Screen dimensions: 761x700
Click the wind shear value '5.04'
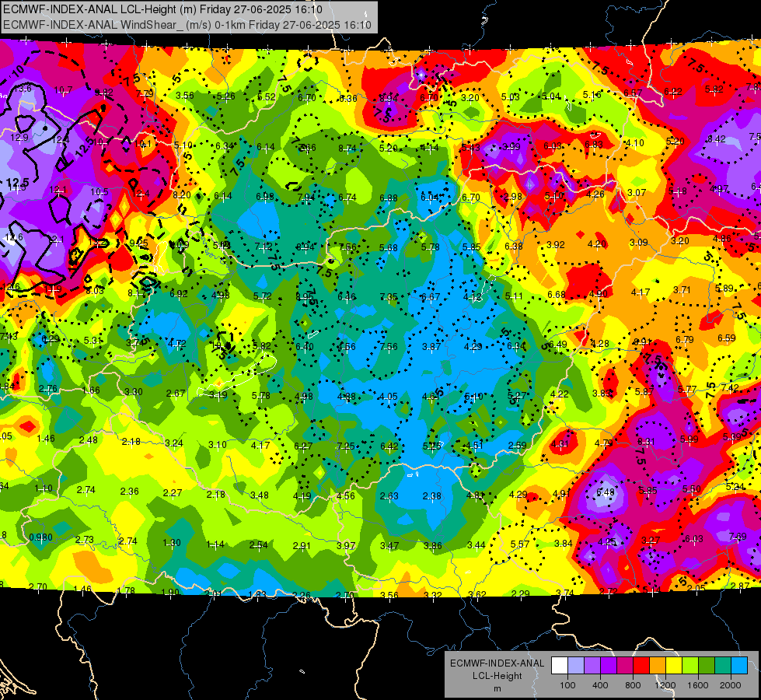pyautogui.click(x=551, y=96)
